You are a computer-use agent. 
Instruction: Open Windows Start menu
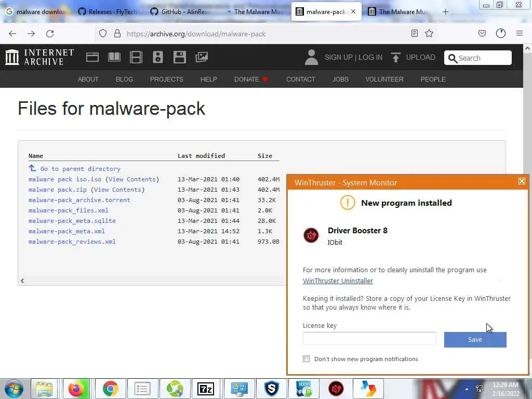[14, 389]
